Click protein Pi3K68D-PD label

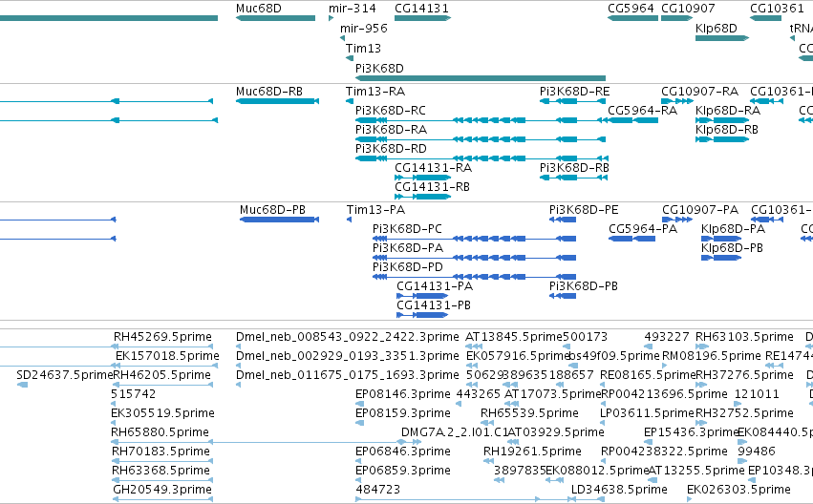coord(408,268)
